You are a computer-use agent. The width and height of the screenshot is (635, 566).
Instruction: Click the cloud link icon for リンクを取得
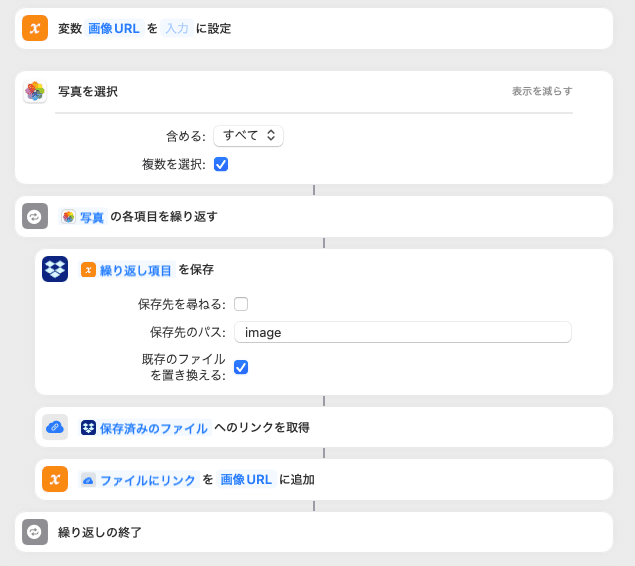55,427
